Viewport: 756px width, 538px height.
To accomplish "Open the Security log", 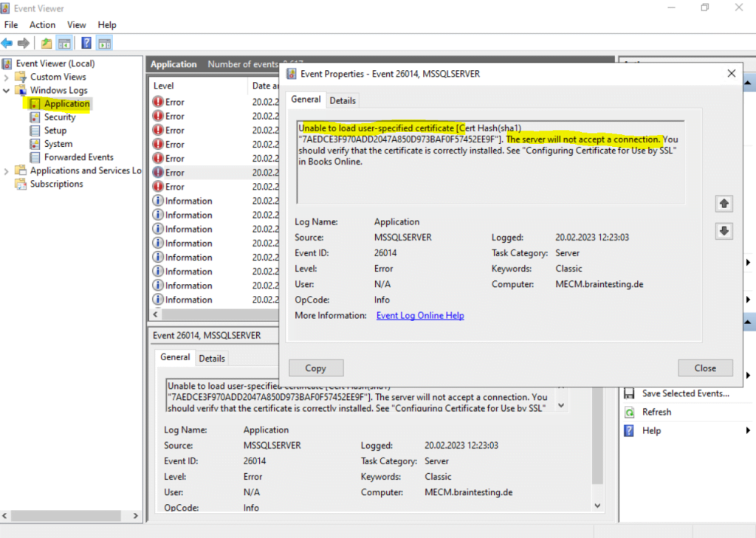I will pos(60,117).
